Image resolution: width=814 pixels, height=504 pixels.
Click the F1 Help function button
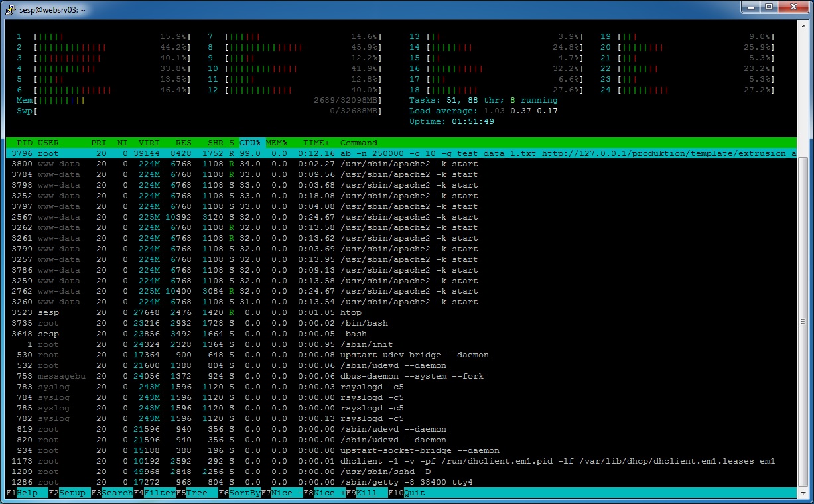pos(21,493)
